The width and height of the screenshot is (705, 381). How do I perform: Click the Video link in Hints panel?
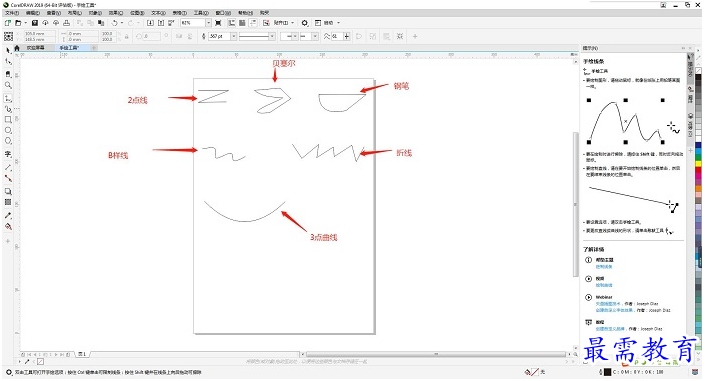(603, 285)
